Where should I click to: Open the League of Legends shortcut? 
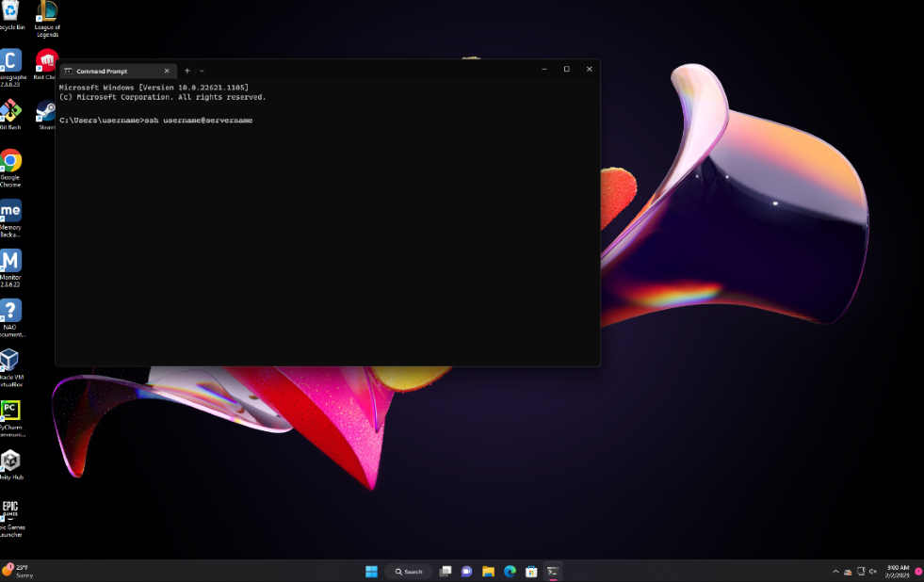pos(47,19)
